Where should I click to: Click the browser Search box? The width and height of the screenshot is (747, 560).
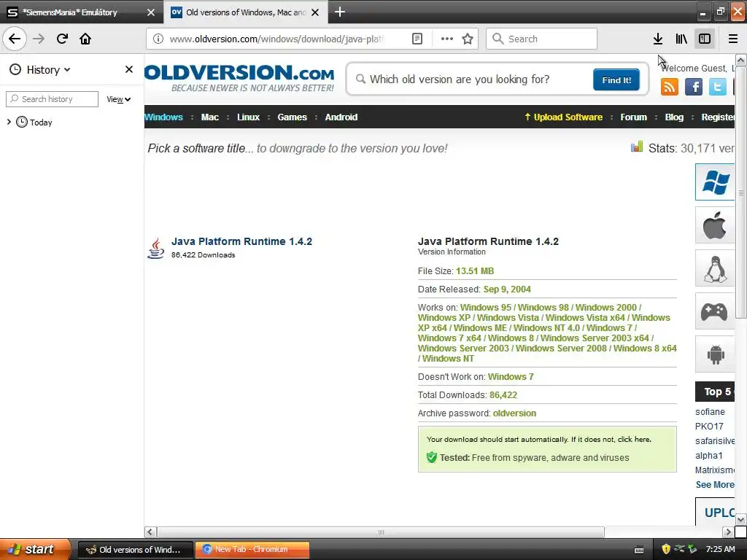point(541,39)
